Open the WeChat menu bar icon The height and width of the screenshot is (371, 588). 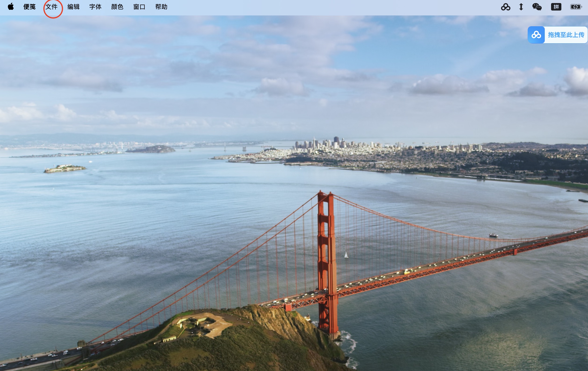(537, 7)
